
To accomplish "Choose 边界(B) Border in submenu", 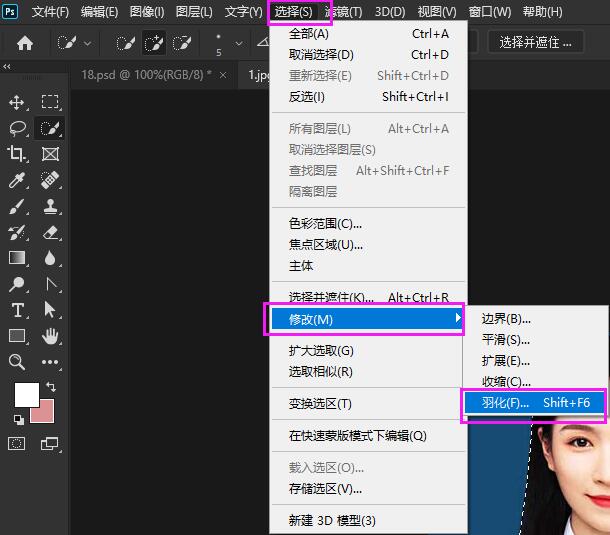I will tap(537, 319).
